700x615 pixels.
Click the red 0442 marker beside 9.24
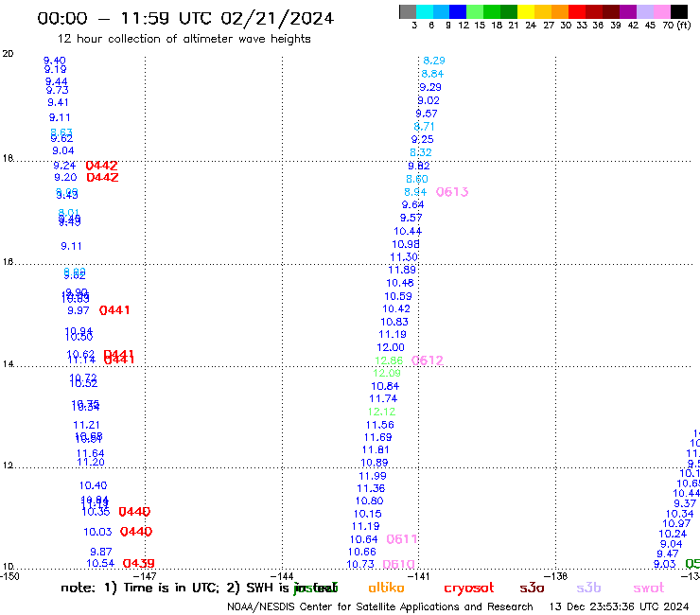coord(102,166)
